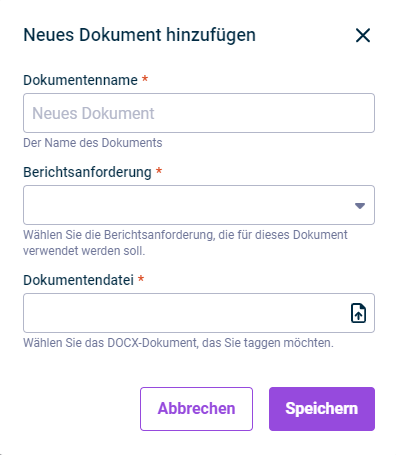The width and height of the screenshot is (396, 455).
Task: Save the document with Speichern
Action: [322, 409]
